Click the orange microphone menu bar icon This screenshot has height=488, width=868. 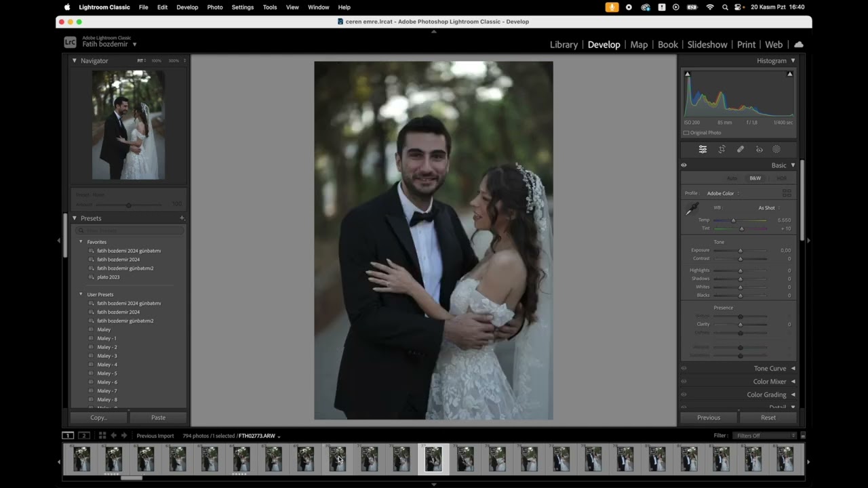pyautogui.click(x=612, y=7)
